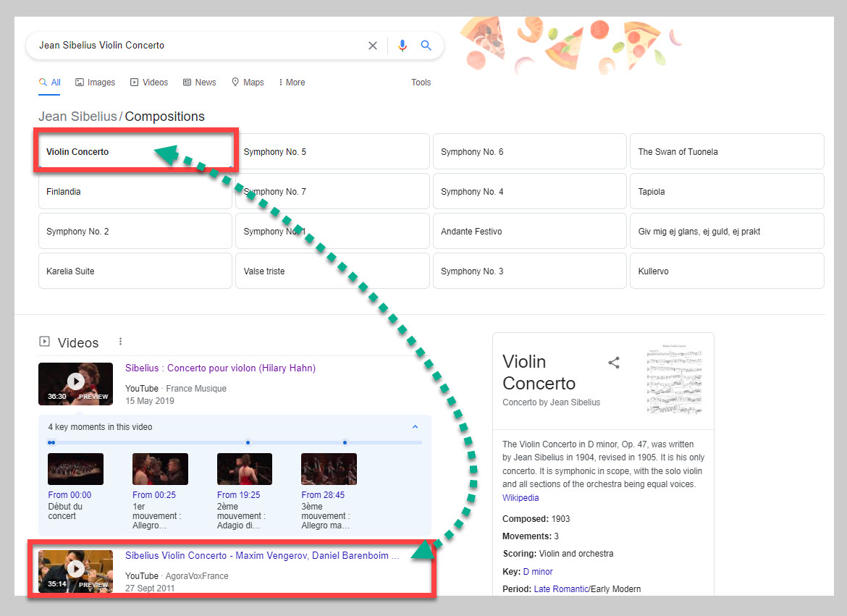Screen dimensions: 847x616
Task: Click the microphone voice search icon
Action: point(403,46)
